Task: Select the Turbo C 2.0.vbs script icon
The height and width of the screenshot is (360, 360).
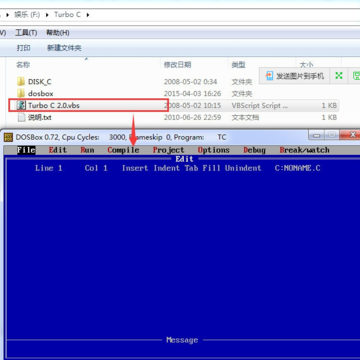Action: tap(21, 105)
